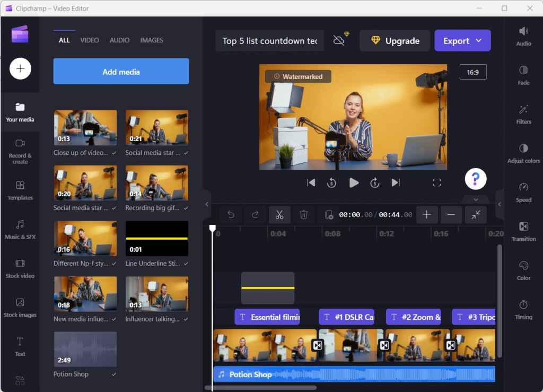Click the split (scissors) tool
Image resolution: width=543 pixels, height=392 pixels.
[x=279, y=215]
